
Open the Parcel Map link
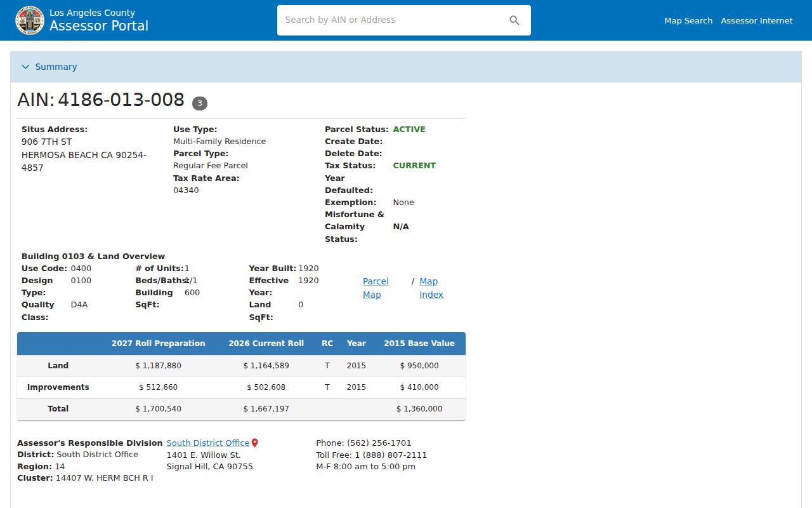click(376, 288)
